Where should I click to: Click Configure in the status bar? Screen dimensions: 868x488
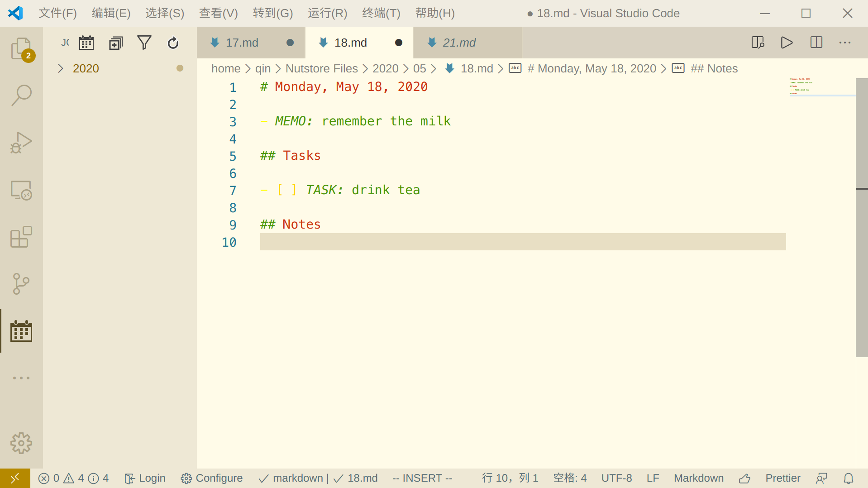click(x=211, y=478)
